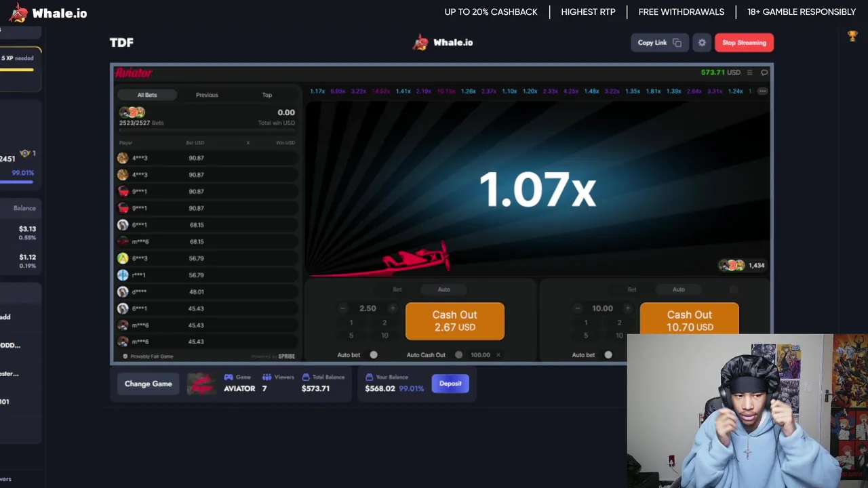Click the 573.71 USD balance in Aviator header
This screenshot has height=488, width=868.
pos(721,73)
